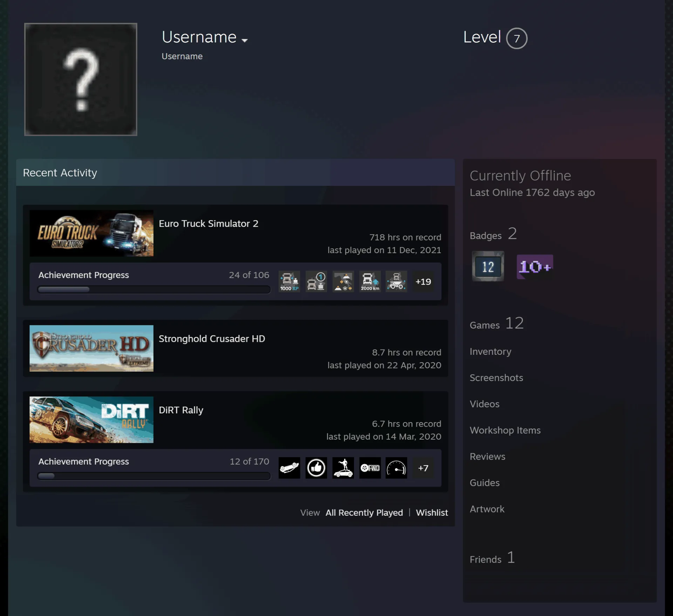Click the level 7 circle icon
This screenshot has height=616, width=673.
(517, 38)
